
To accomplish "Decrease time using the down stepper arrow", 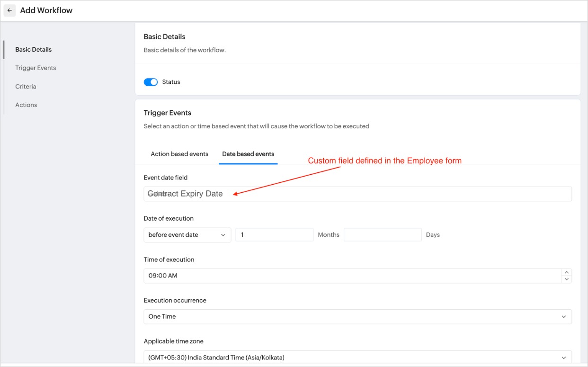I will pyautogui.click(x=566, y=279).
